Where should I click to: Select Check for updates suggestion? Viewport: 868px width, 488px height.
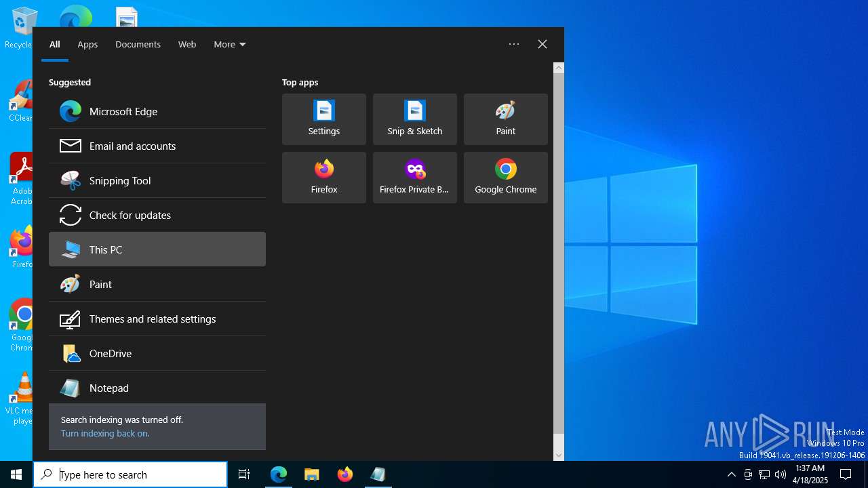pos(157,215)
